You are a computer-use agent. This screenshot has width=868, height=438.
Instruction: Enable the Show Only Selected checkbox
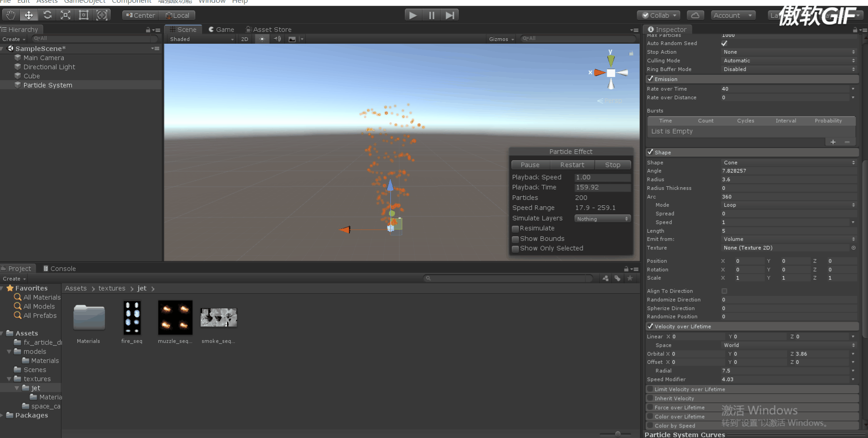tap(515, 249)
